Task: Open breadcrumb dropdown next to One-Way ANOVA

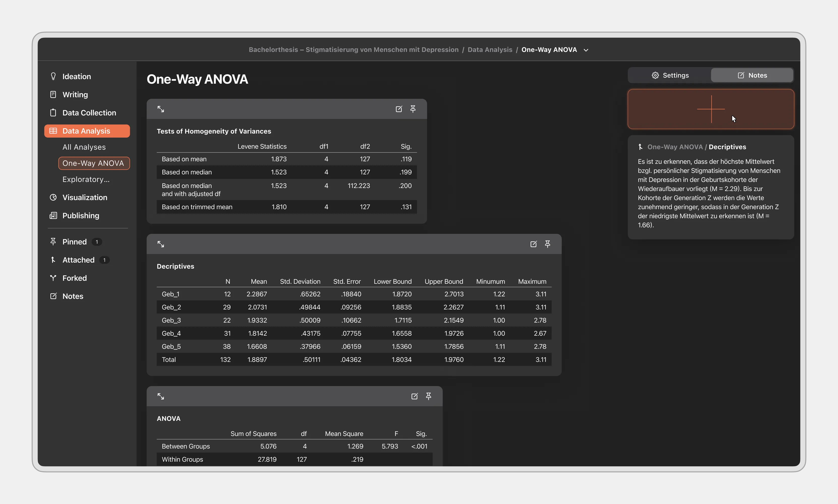Action: point(586,50)
